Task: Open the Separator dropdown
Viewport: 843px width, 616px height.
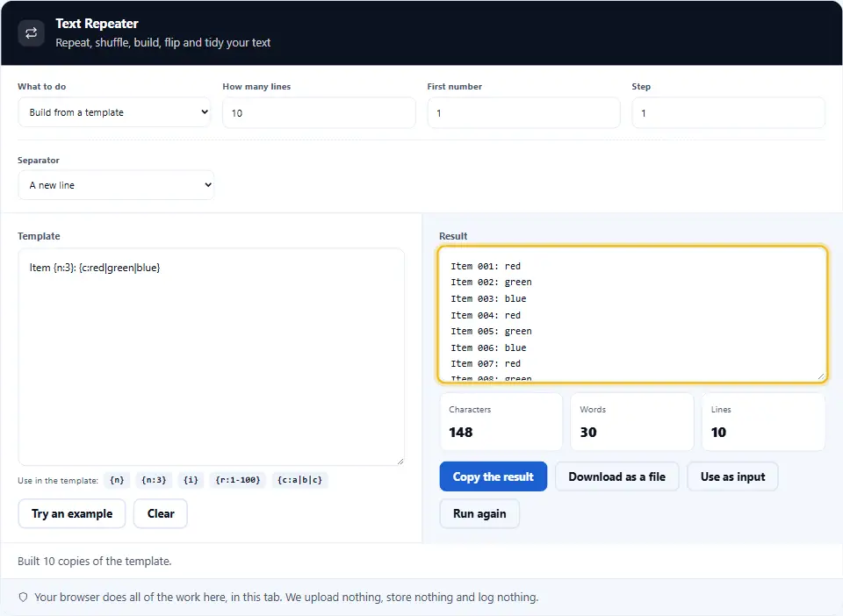Action: pyautogui.click(x=116, y=185)
